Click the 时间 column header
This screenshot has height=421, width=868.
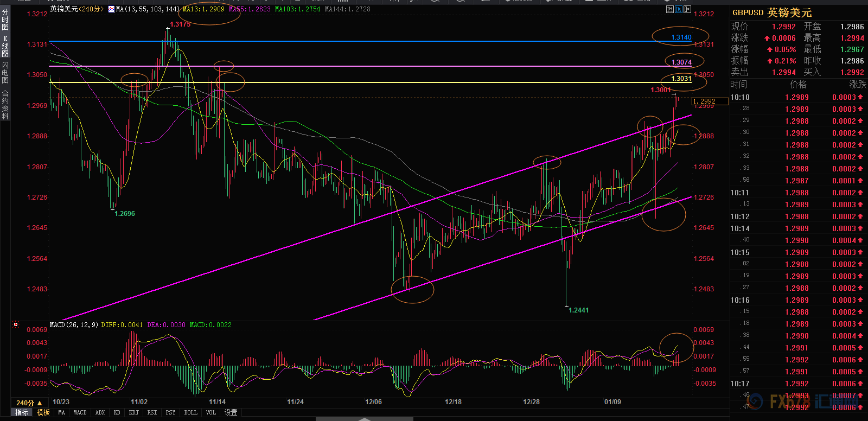(739, 84)
